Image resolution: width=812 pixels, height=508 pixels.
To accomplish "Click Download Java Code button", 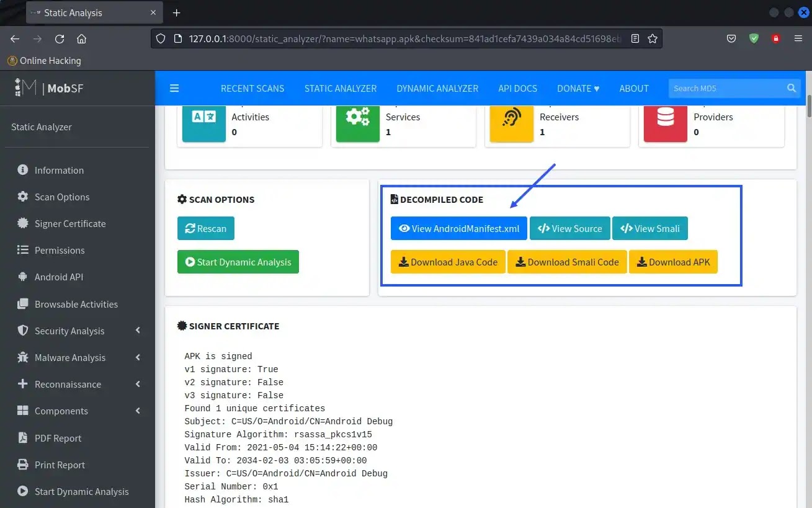I will tap(448, 262).
